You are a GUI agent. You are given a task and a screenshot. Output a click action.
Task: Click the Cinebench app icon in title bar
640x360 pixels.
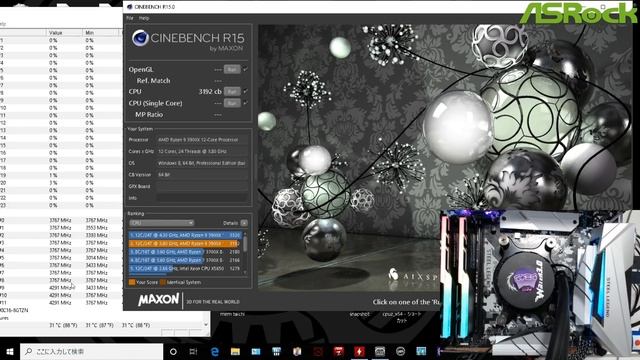coord(129,7)
